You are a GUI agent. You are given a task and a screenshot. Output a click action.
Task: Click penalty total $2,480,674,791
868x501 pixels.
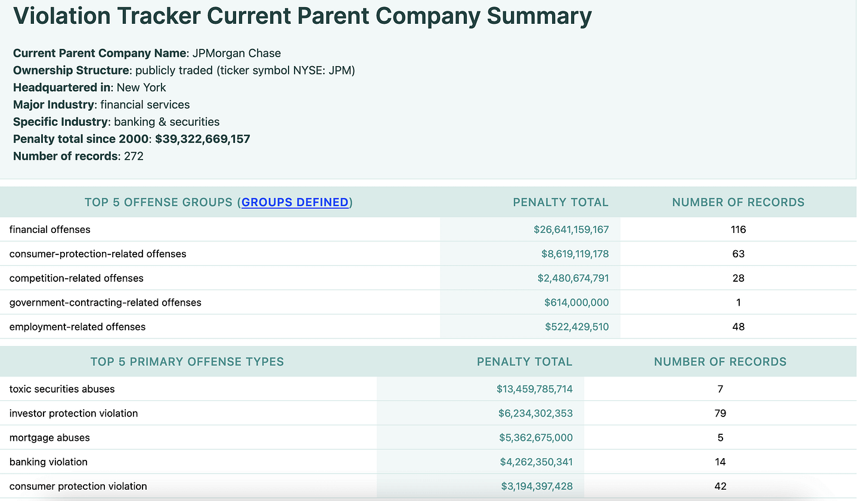[x=573, y=278]
